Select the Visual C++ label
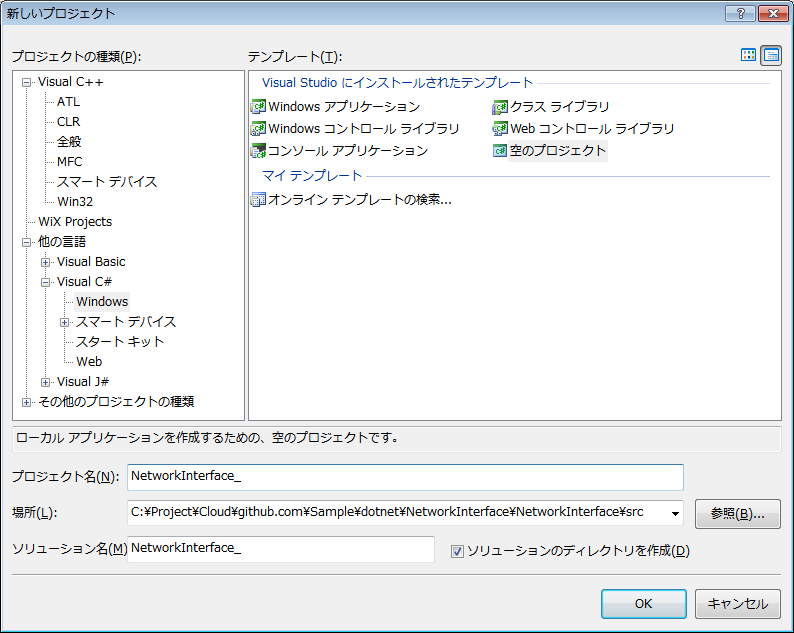The height and width of the screenshot is (633, 794). tap(70, 82)
